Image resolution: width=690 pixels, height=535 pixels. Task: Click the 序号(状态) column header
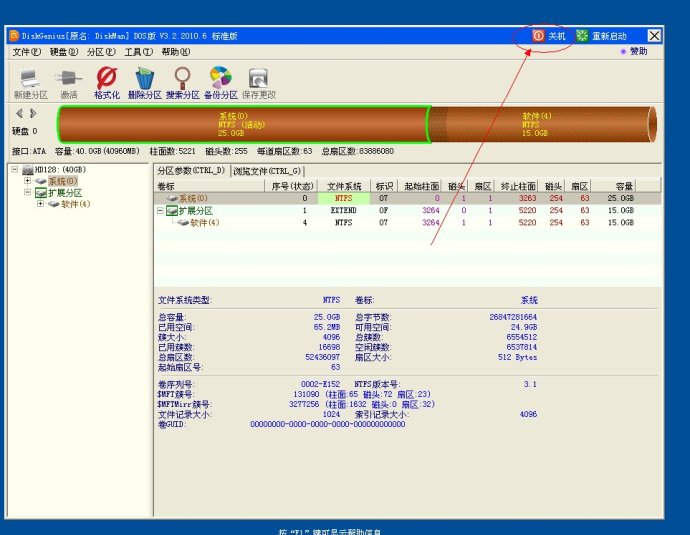point(292,186)
